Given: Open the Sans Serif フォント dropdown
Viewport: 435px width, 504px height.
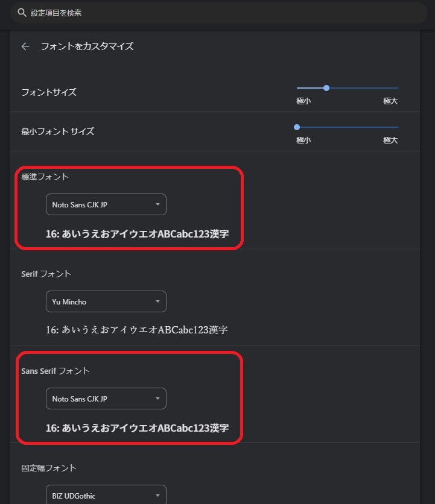Looking at the screenshot, I should pos(106,398).
